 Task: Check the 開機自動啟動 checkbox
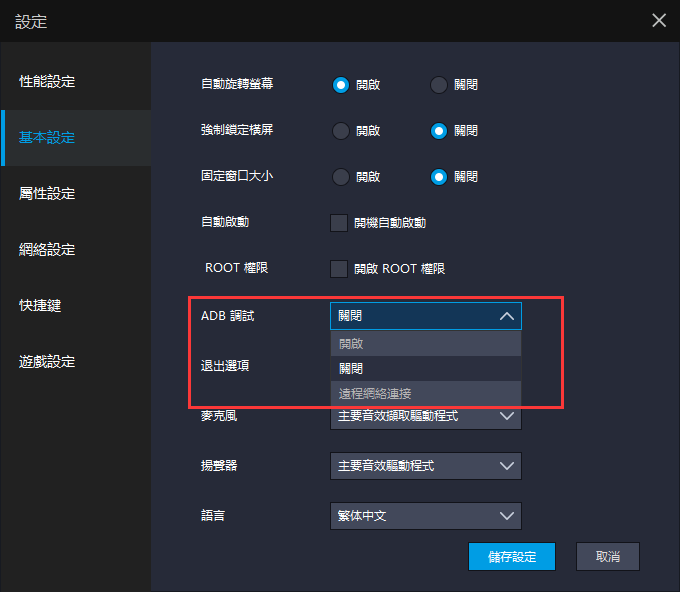click(339, 223)
